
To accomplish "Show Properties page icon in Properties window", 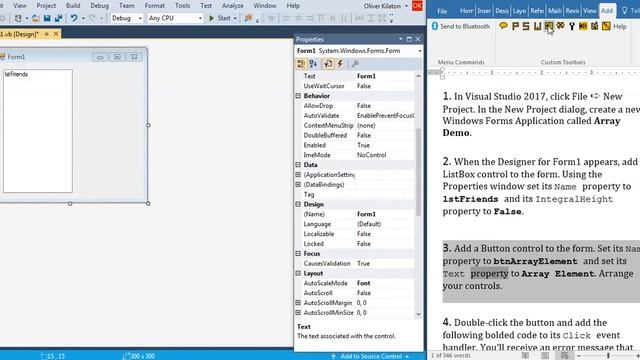I will click(x=328, y=64).
